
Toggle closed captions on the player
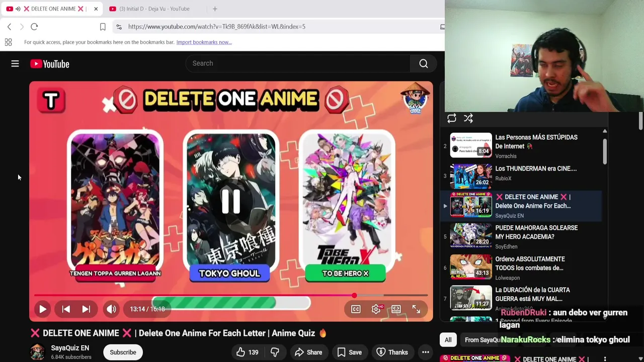click(356, 309)
